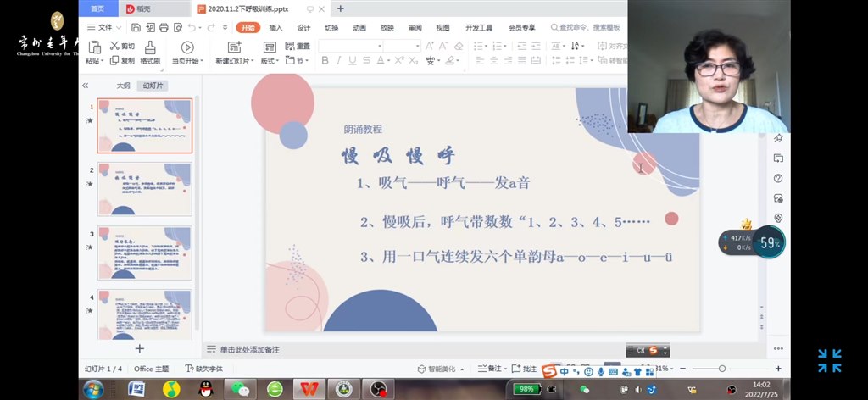Screen dimensions: 868x400
Task: Click the New Slide (新建幻灯片) icon
Action: click(x=234, y=47)
